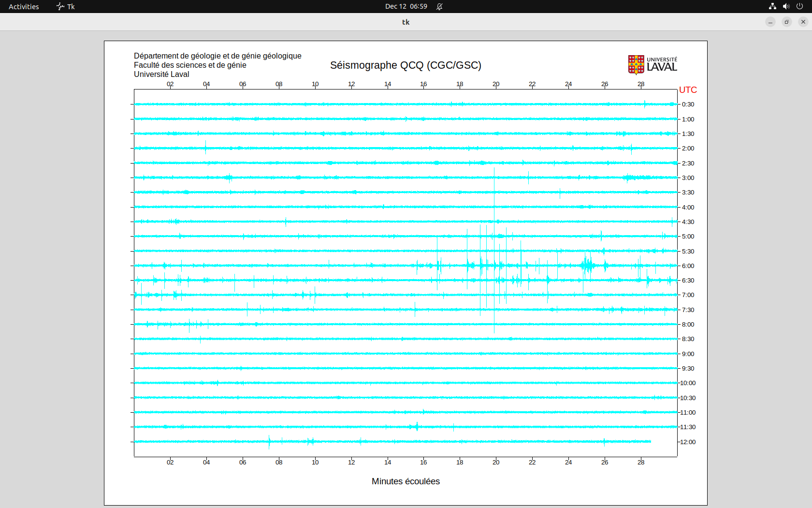Click the top axis tick labeled 20
812x508 pixels.
click(496, 84)
